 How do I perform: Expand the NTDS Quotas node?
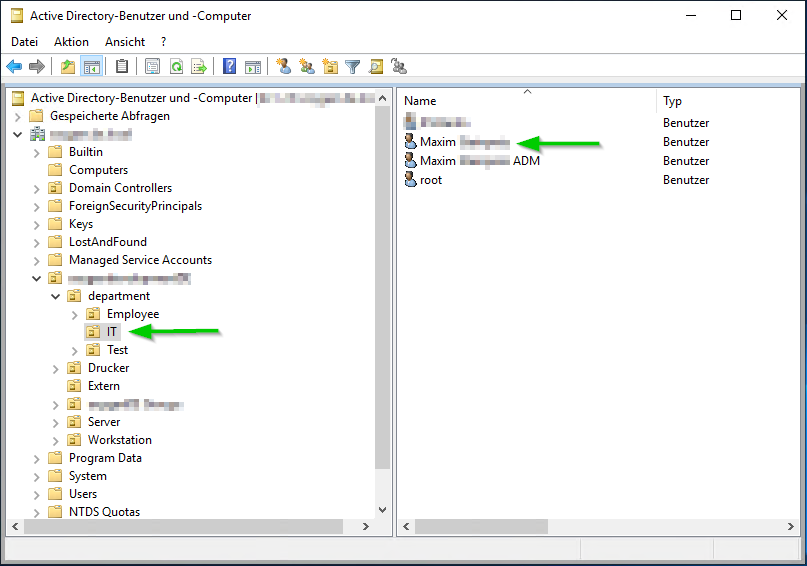(37, 512)
